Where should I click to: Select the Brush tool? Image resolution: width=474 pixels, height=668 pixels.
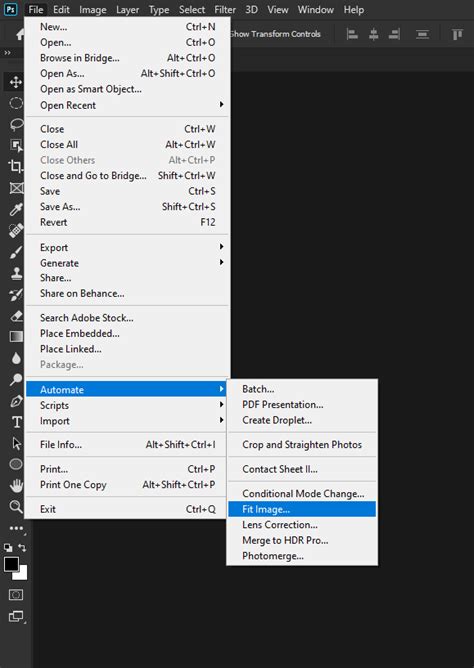16,252
